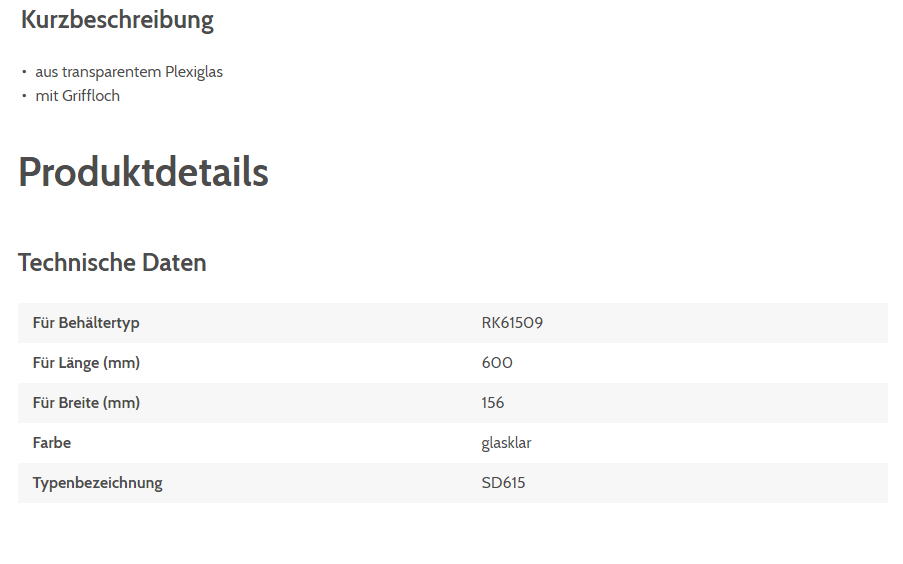Select the type designation SD615

(x=503, y=483)
